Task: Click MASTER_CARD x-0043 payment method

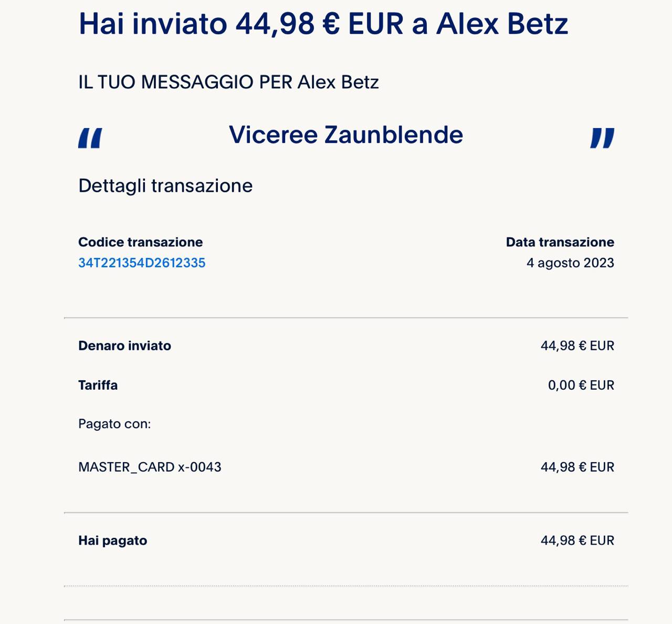Action: [150, 467]
